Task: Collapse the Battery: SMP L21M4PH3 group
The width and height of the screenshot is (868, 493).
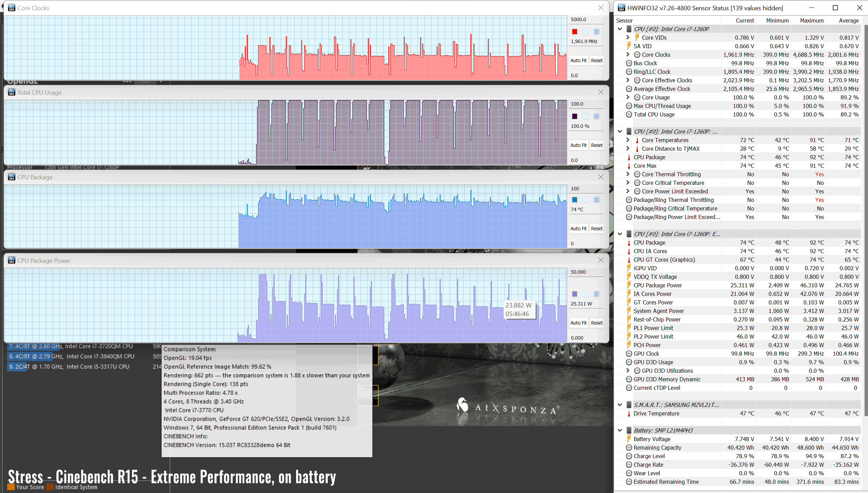Action: point(620,430)
